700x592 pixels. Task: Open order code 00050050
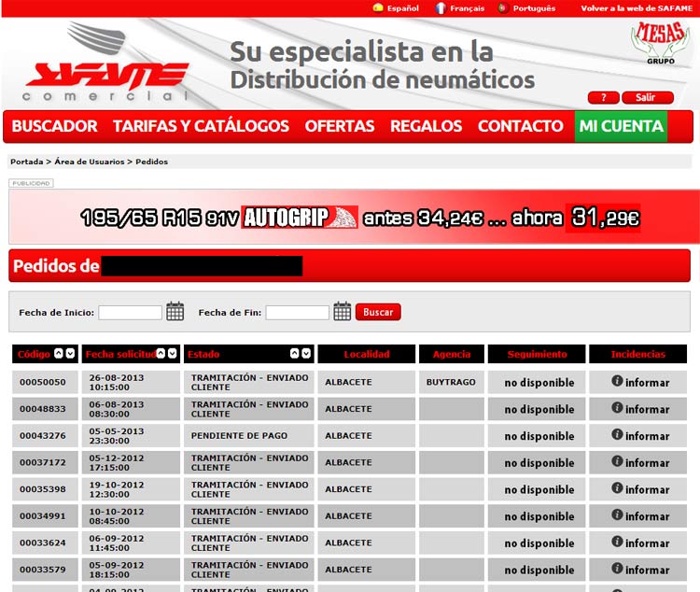(x=43, y=382)
